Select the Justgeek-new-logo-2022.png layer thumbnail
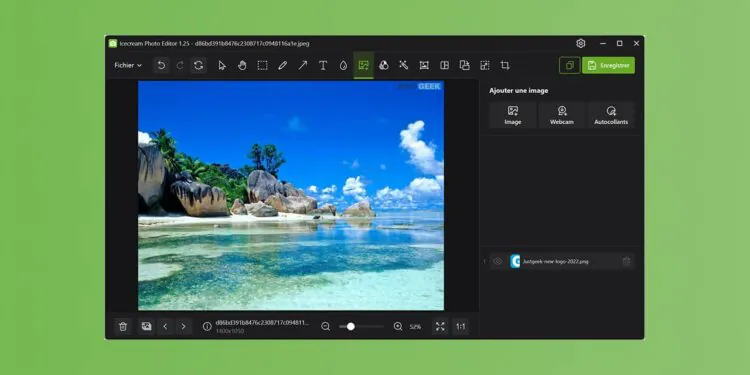This screenshot has height=375, width=750. click(x=515, y=261)
